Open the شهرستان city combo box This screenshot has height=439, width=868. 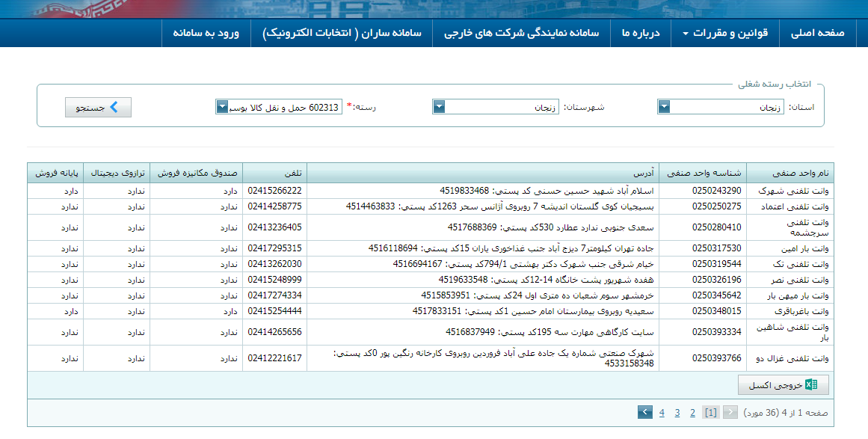(x=493, y=107)
